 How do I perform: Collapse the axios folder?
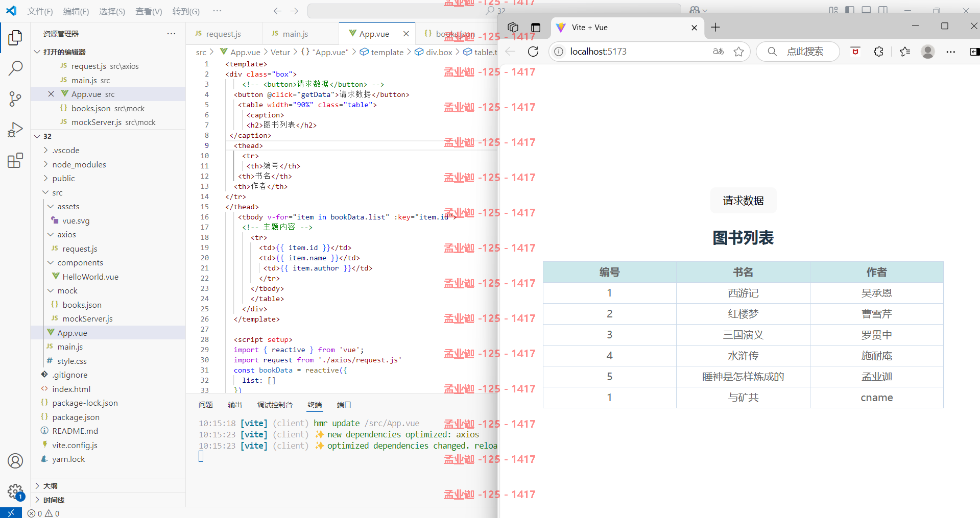pos(66,234)
